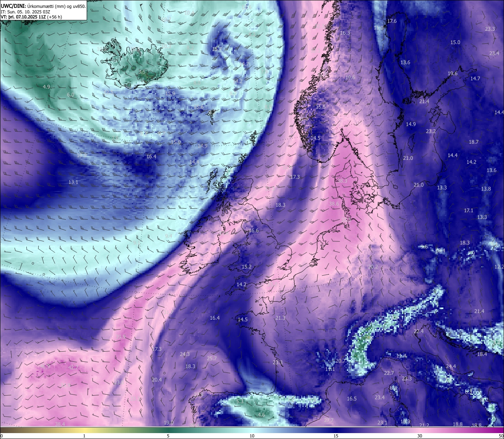Click the 4.9 value west of Iceland

(x=46, y=87)
